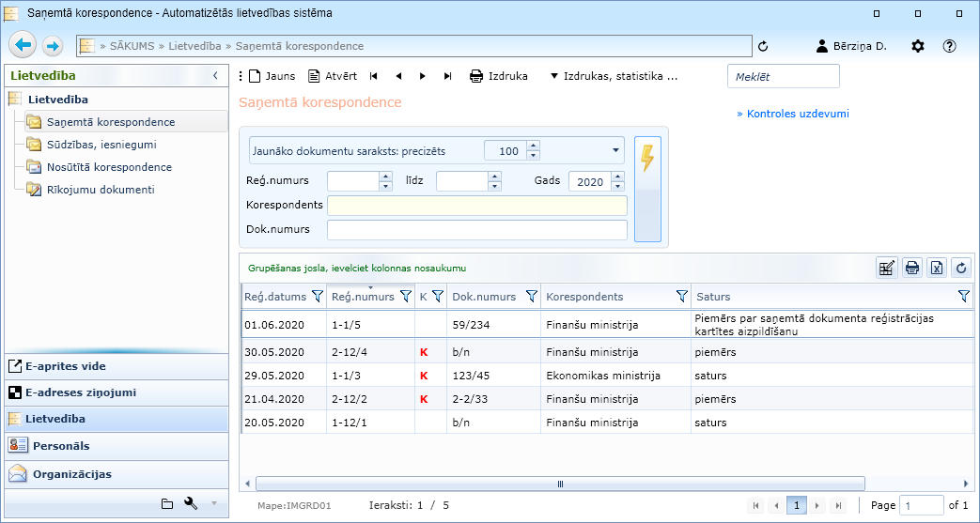Image resolution: width=980 pixels, height=523 pixels.
Task: Select Sūdzības, iesniegumi in tree
Action: point(101,145)
